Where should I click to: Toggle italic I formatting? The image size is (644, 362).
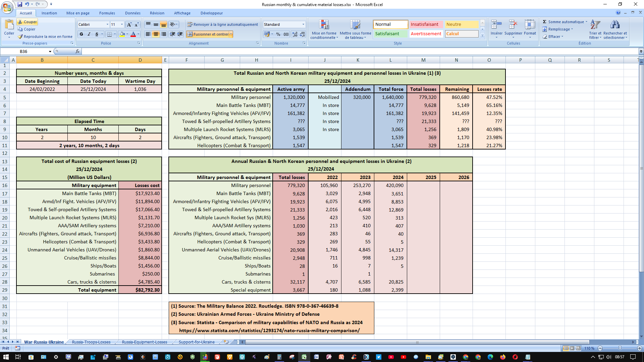(x=89, y=34)
